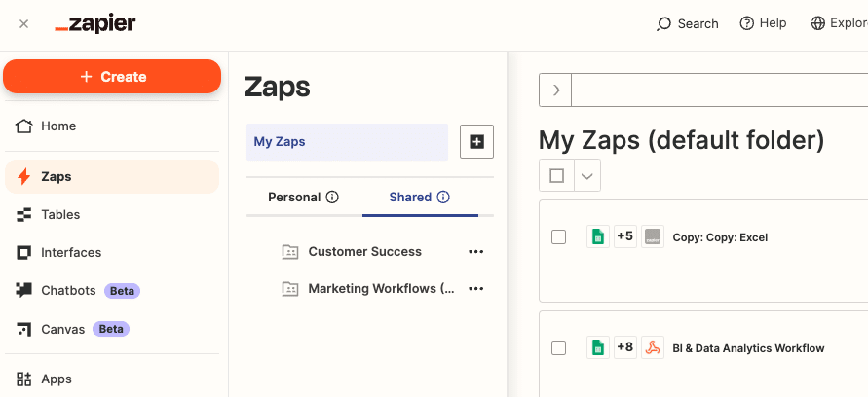Open Tables in the sidebar
The height and width of the screenshot is (397, 868).
coord(112,214)
